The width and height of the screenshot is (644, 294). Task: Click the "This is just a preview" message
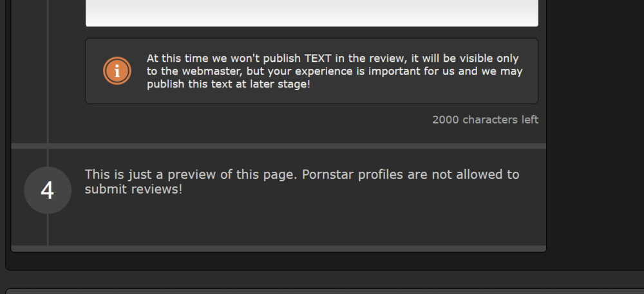192,174
